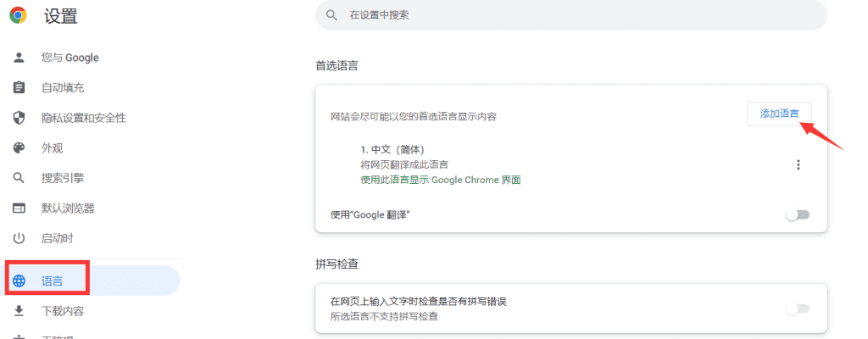This screenshot has height=339, width=868.
Task: Open the three-dot menu for 中文（简体）
Action: (x=798, y=165)
